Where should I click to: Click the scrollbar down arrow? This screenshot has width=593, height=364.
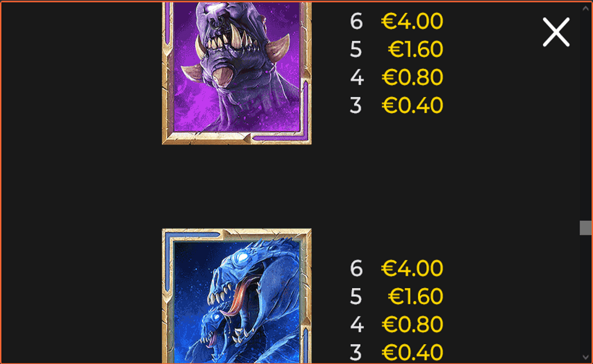[x=586, y=357]
